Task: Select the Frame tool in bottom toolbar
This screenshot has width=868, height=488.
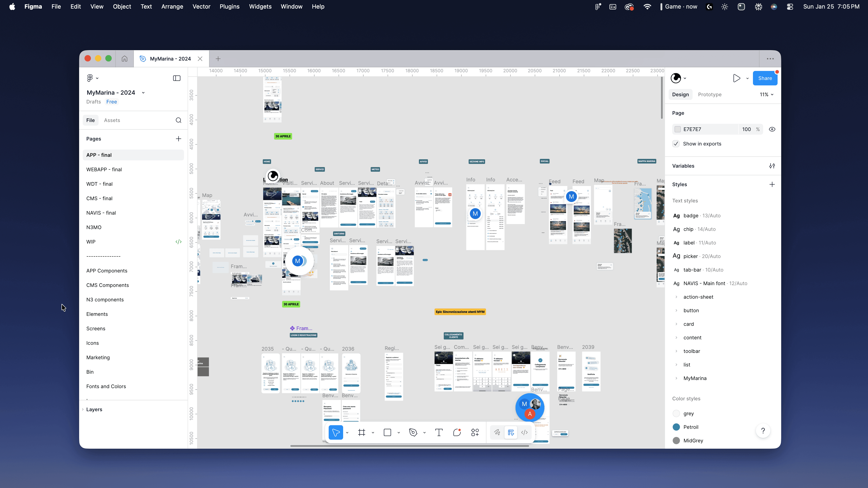Action: 362,432
